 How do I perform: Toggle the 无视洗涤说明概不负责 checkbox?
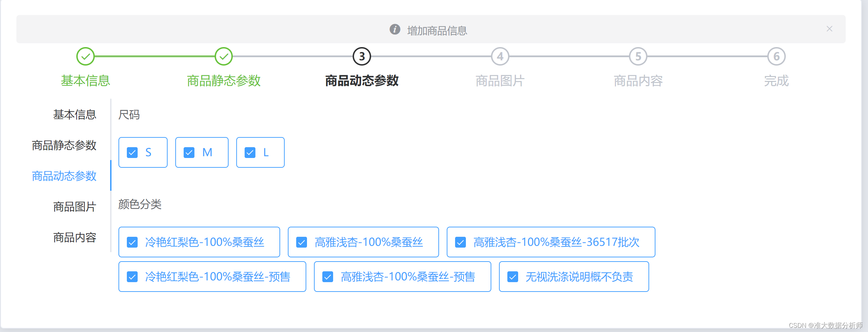click(x=513, y=277)
